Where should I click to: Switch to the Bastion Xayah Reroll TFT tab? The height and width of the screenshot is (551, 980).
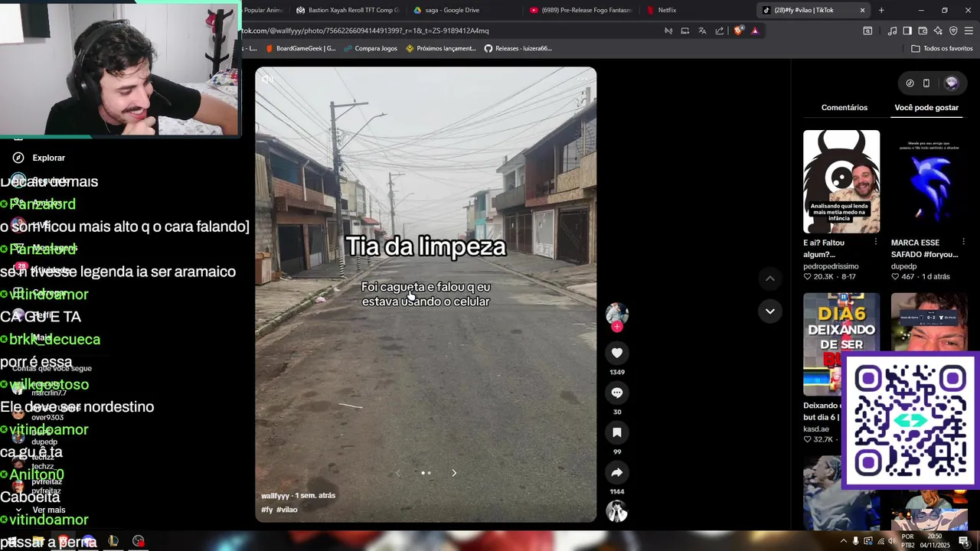(348, 10)
